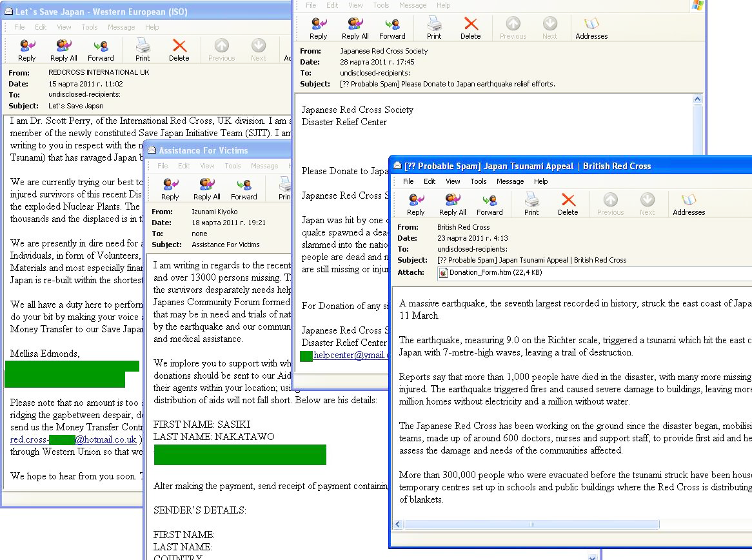Delete the Let's Save Japan email
The height and width of the screenshot is (560, 752).
pos(179,50)
